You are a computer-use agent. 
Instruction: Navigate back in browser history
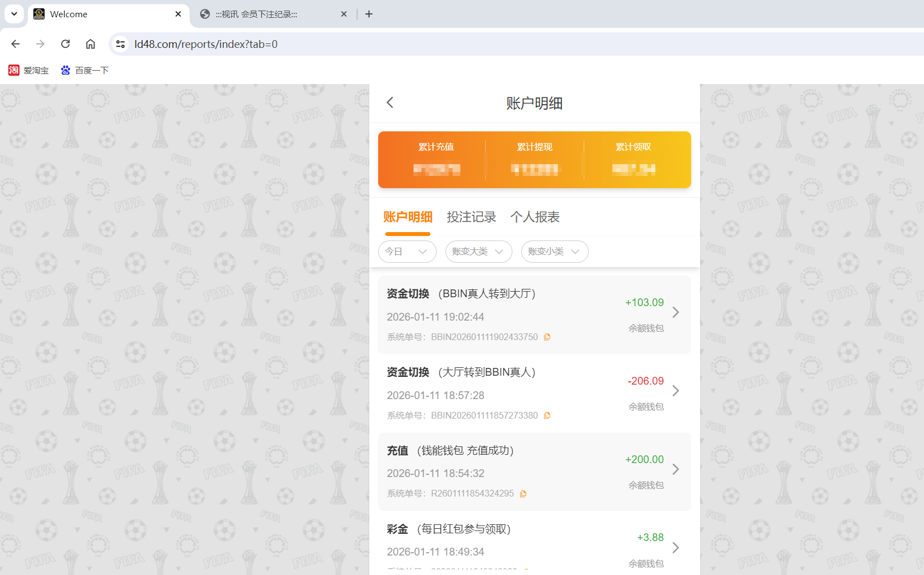click(x=15, y=44)
